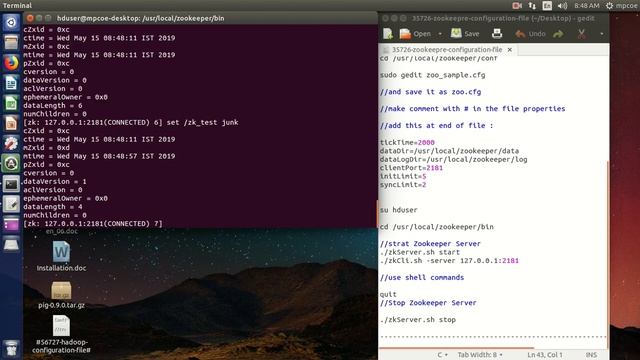Click the './zkServer.sh start' line
Screen dimensions: 640x360
420,252
